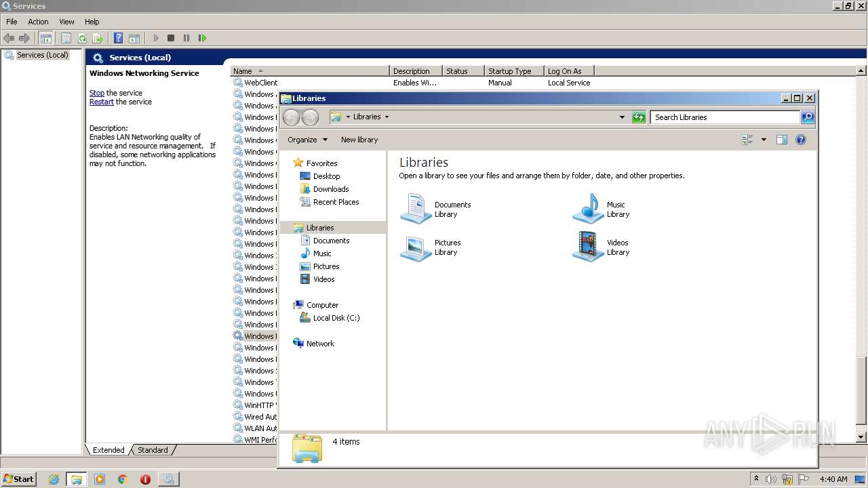
Task: Open the Action menu in Services
Action: click(38, 22)
